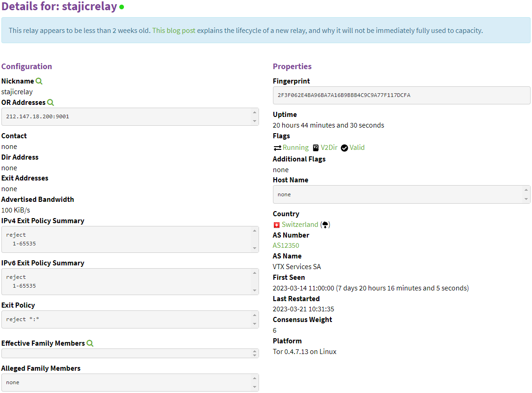Click the Alleged Family Members scroll up arrow
This screenshot has width=532, height=393.
pyautogui.click(x=254, y=378)
